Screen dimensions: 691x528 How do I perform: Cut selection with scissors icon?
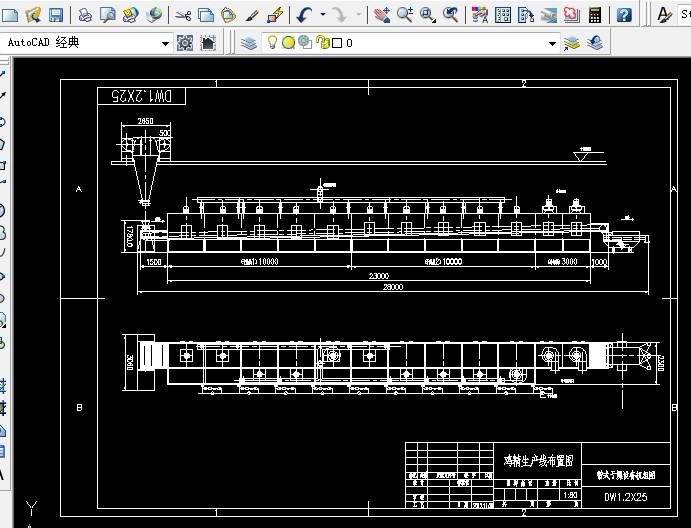(183, 15)
